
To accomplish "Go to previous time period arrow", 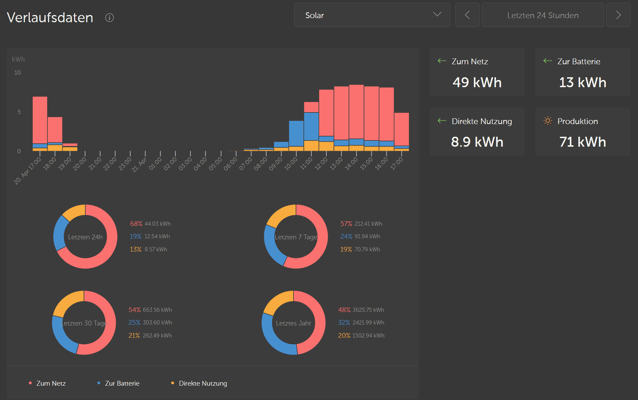I will (x=467, y=15).
